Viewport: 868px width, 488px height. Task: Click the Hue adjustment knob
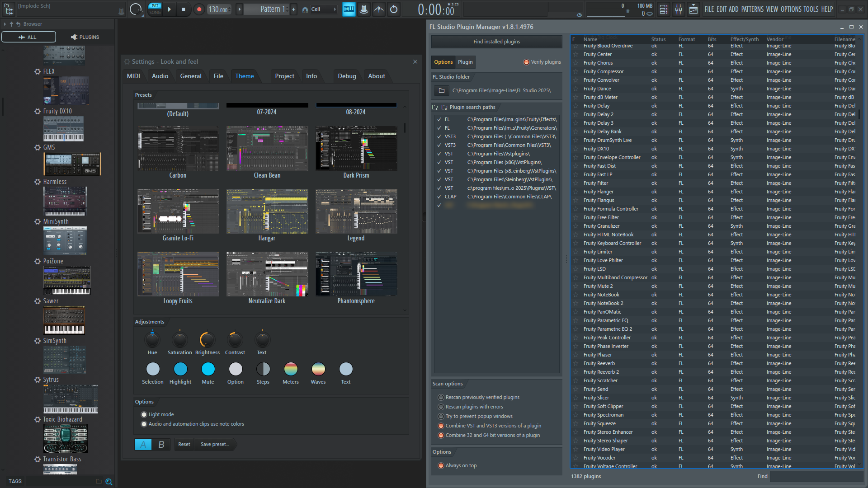(x=152, y=340)
